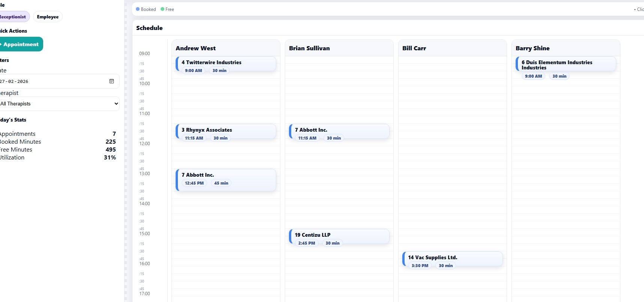
Task: Open the 6 Duis Elementum Industries appointment
Action: (x=566, y=64)
